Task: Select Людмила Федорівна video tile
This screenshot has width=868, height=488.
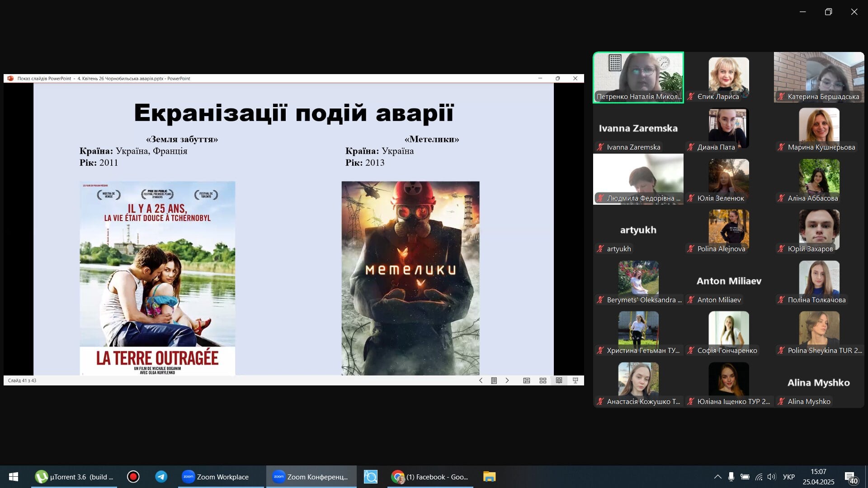Action: pyautogui.click(x=638, y=179)
